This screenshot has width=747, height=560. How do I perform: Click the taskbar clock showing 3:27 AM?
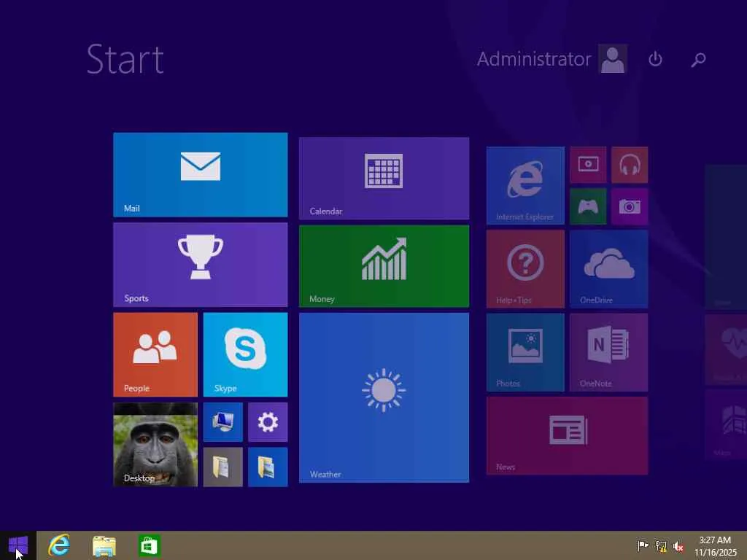(x=716, y=546)
